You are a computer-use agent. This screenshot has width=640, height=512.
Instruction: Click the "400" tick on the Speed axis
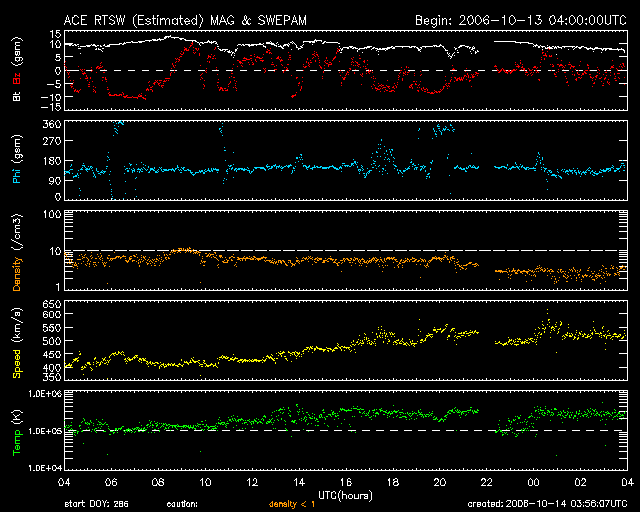[x=52, y=367]
